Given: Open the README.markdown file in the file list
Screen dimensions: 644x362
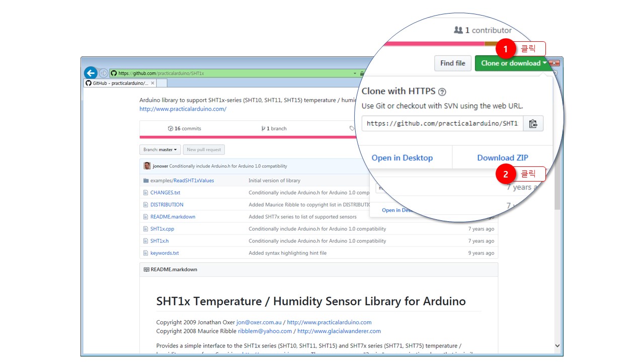Looking at the screenshot, I should 173,217.
